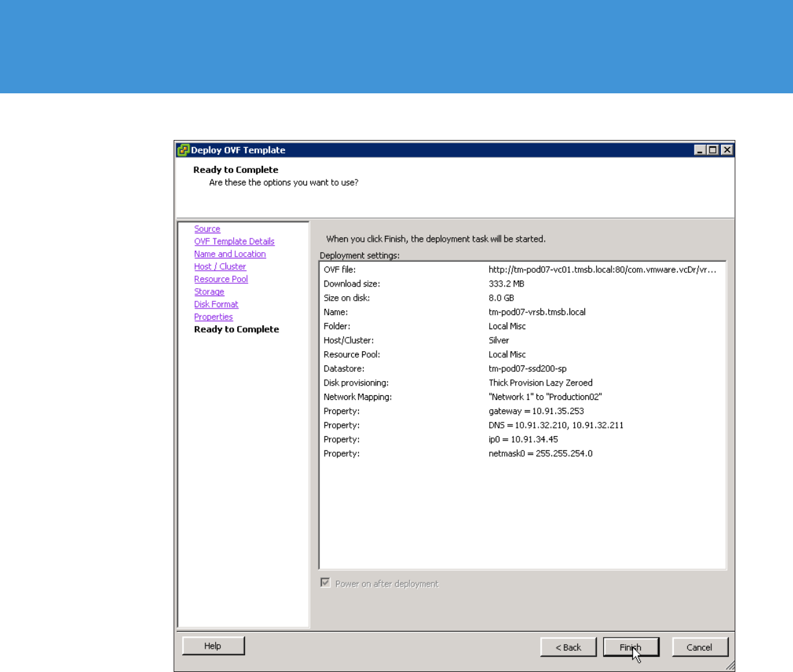Click the window resize grip corner
The height and width of the screenshot is (672, 793).
click(x=730, y=666)
